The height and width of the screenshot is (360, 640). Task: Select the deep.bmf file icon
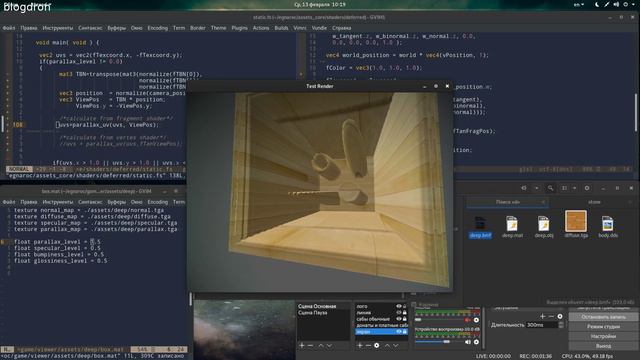coord(480,224)
